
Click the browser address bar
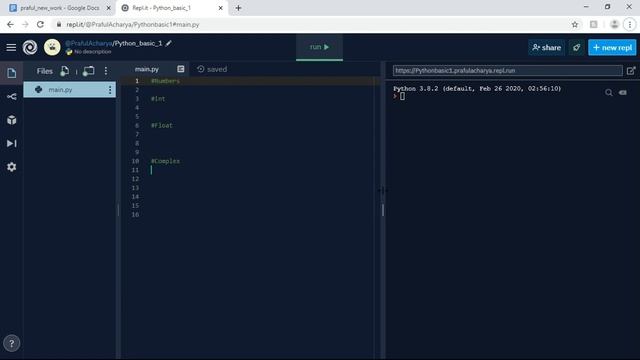(310, 24)
